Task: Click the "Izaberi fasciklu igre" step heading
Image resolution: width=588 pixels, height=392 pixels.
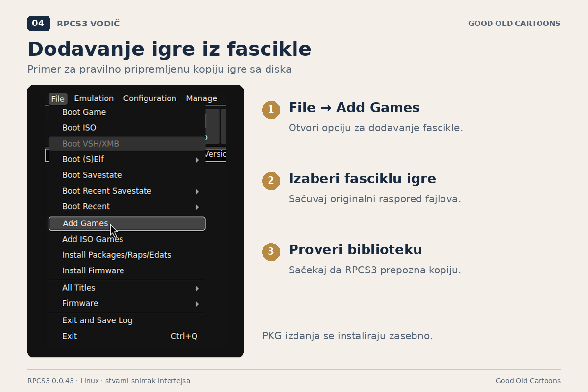Action: 362,179
